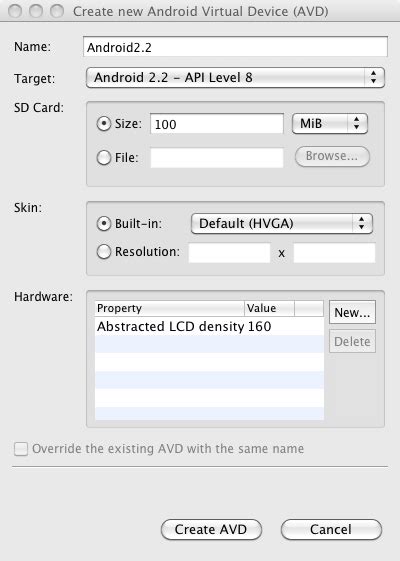Click the SD Card File path field
400x561 pixels.
217,157
